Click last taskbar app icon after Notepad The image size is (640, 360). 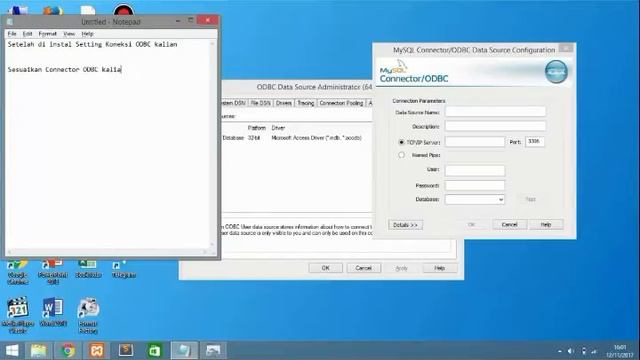[x=213, y=350]
